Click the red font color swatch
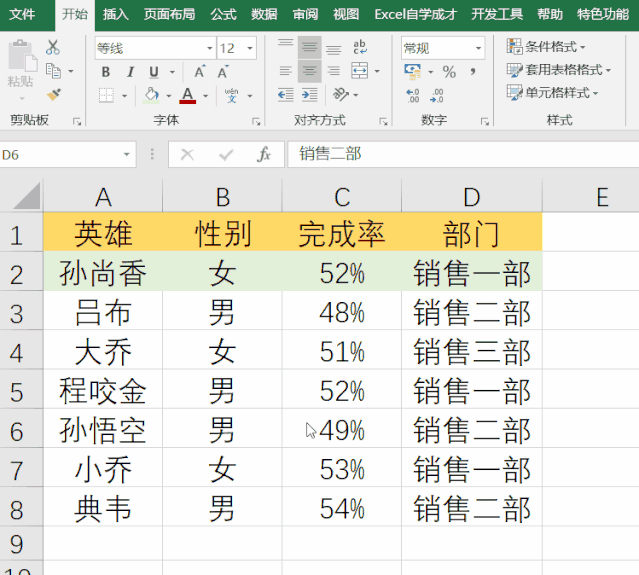 click(x=187, y=95)
